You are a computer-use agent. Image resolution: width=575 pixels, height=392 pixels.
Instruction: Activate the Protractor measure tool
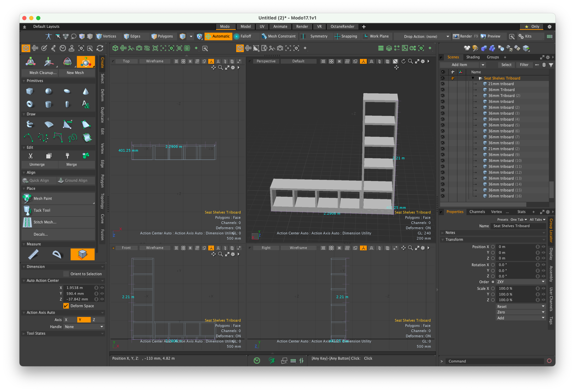coord(57,254)
